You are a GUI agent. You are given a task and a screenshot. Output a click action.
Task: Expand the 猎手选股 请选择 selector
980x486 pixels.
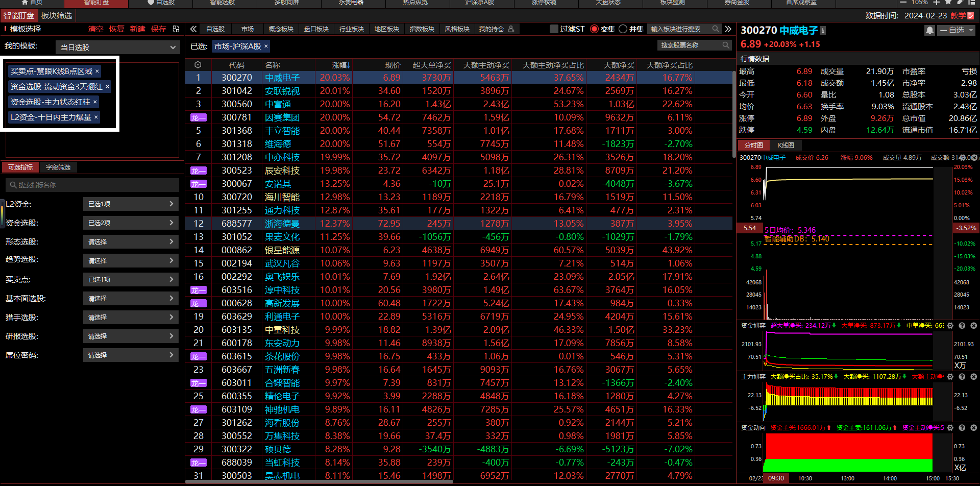pos(131,317)
